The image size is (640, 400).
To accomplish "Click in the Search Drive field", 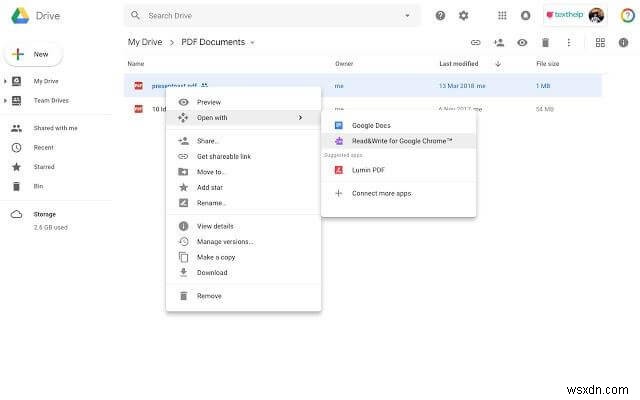I will coord(272,16).
